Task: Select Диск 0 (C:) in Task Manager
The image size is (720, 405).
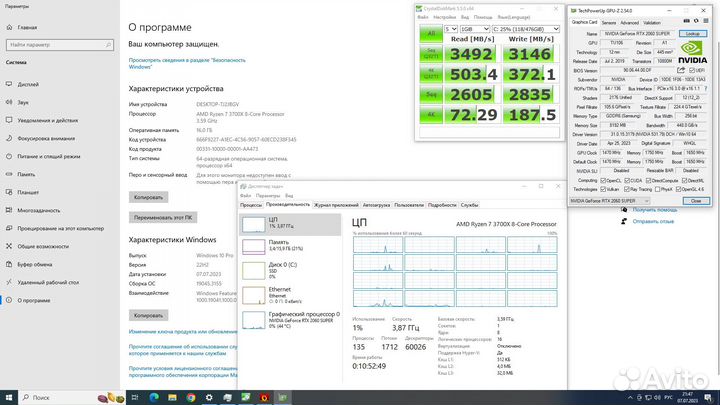Action: [290, 270]
